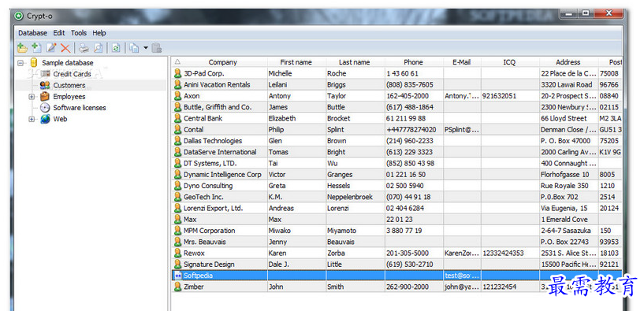Click the copy toolbar icon
This screenshot has height=311, width=644.
(x=134, y=48)
